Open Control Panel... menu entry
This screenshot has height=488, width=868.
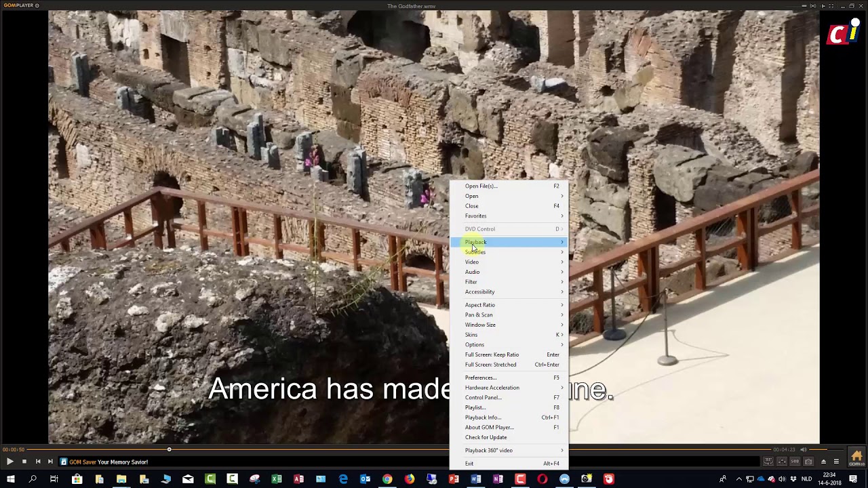tap(509, 397)
